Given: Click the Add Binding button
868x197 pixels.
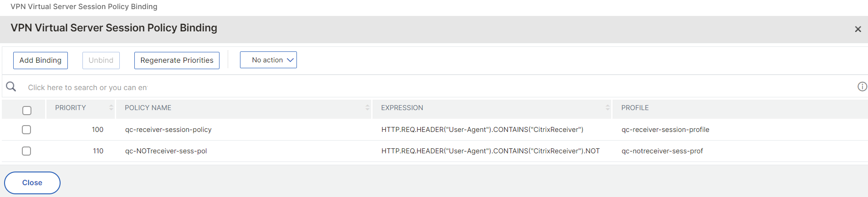Looking at the screenshot, I should point(41,61).
